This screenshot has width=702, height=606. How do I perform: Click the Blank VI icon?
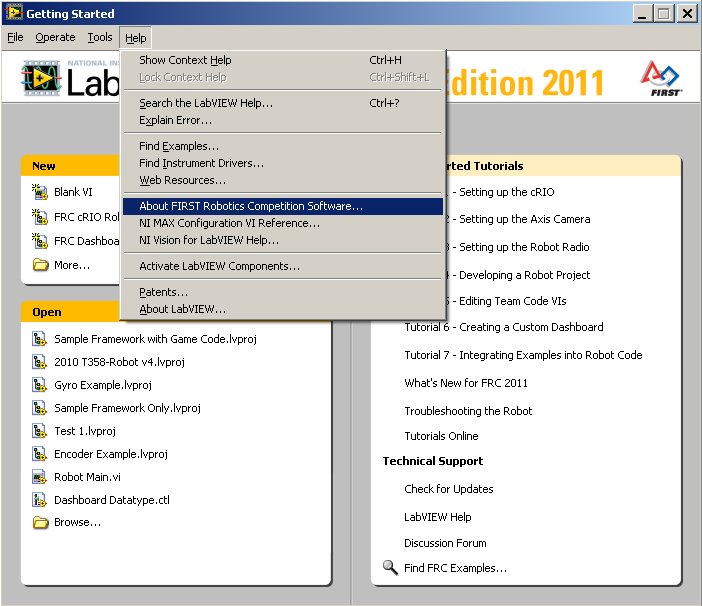point(40,192)
